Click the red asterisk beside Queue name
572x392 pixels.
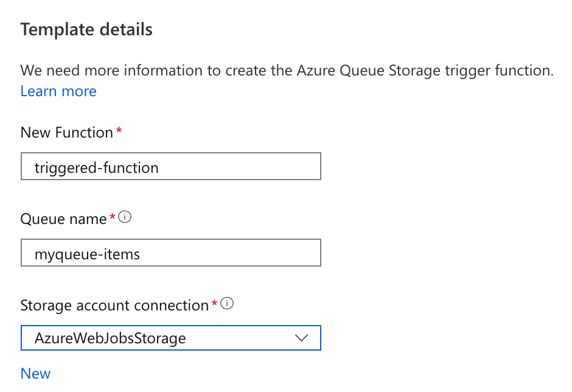pos(112,217)
